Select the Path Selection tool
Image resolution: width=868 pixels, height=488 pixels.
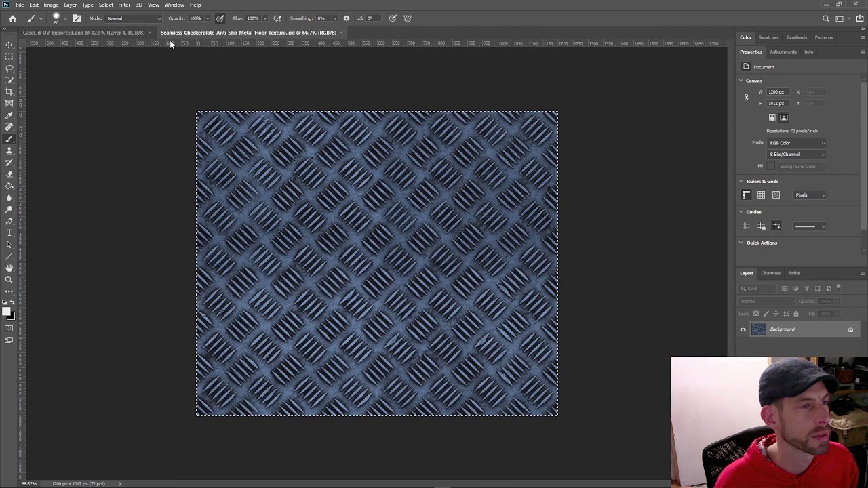pos(9,245)
